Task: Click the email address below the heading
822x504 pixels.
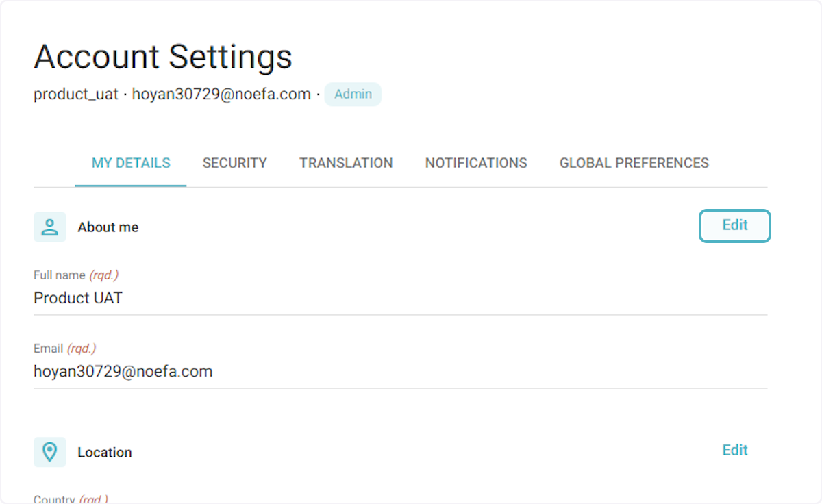Action: point(221,94)
